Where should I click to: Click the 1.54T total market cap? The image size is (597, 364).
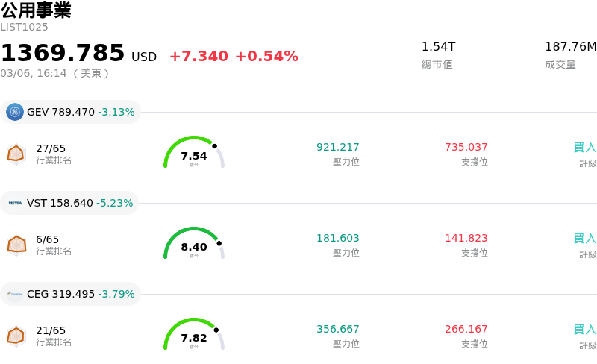point(438,47)
